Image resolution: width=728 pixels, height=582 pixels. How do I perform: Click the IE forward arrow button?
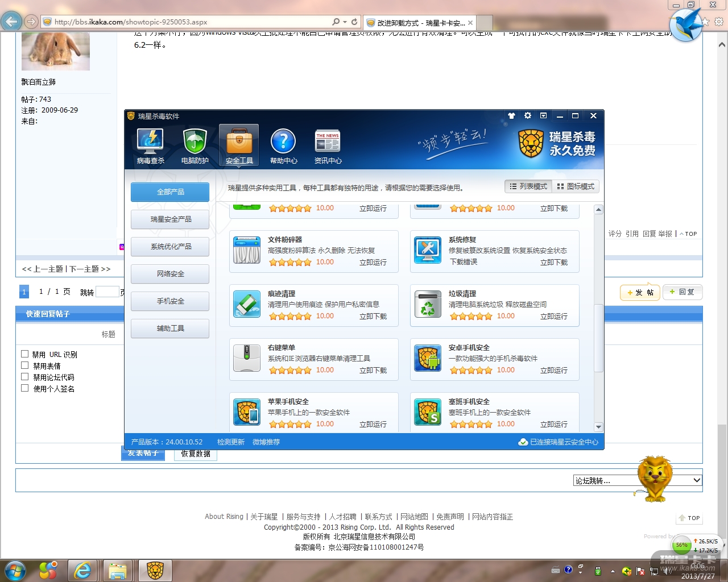31,22
